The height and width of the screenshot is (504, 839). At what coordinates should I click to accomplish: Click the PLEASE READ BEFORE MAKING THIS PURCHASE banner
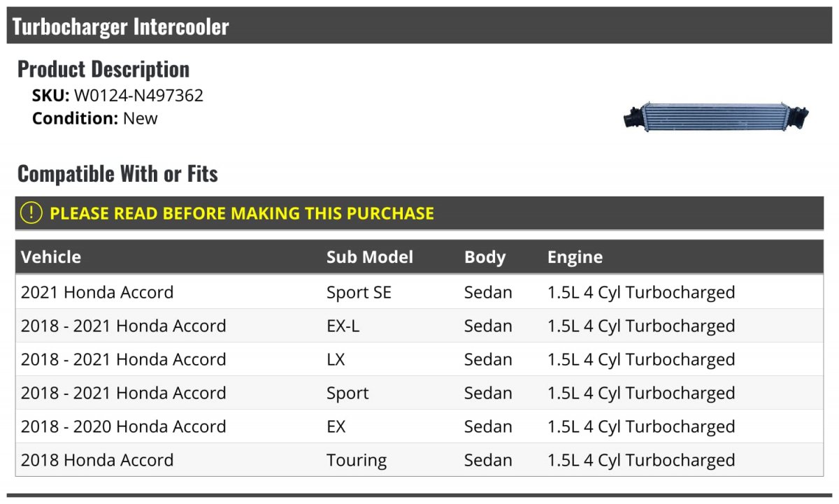coord(419,213)
